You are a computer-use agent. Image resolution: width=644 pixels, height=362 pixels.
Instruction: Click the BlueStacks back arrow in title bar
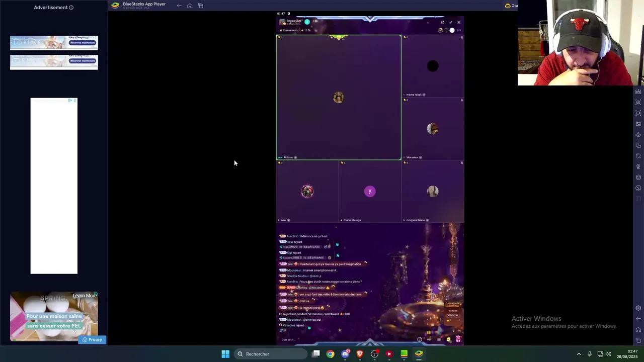coord(179,6)
